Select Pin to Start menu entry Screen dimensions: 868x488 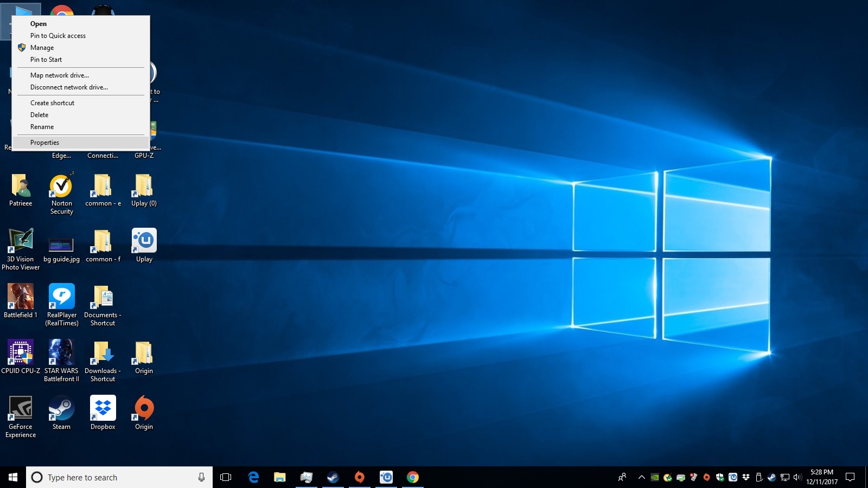pos(80,60)
